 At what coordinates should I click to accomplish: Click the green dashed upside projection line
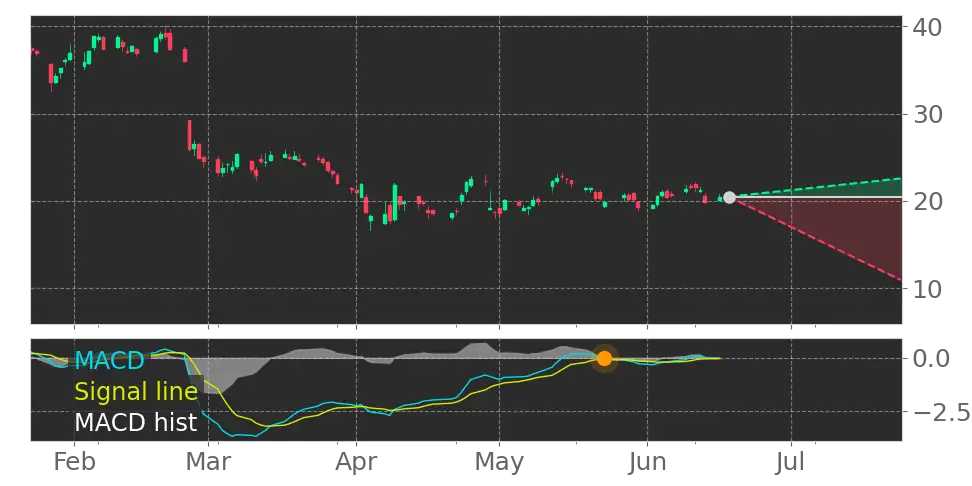(818, 188)
